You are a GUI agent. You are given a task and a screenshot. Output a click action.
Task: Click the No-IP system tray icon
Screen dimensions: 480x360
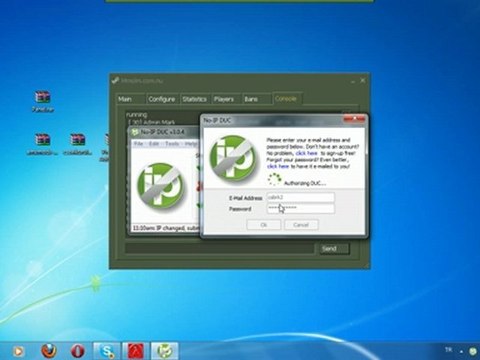473,351
